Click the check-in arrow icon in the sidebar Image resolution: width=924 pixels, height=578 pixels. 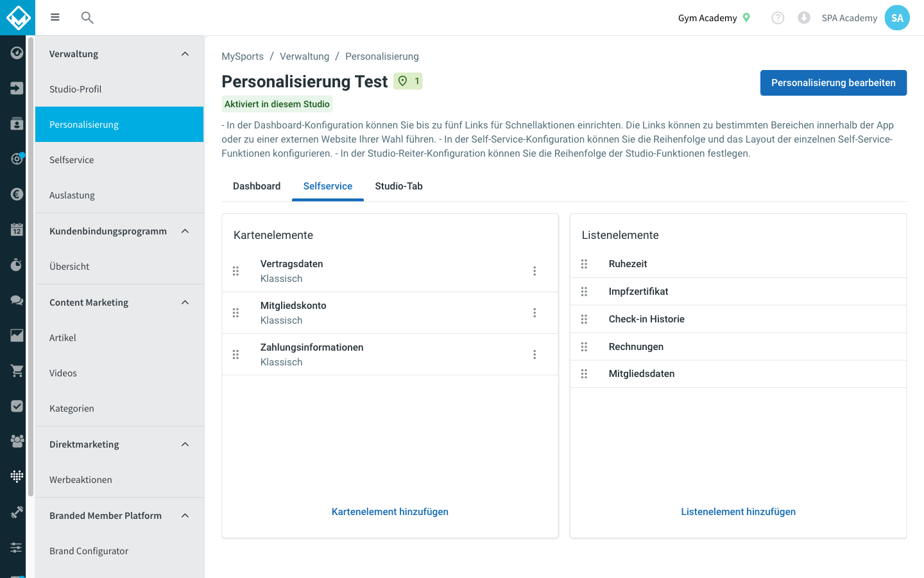17,88
